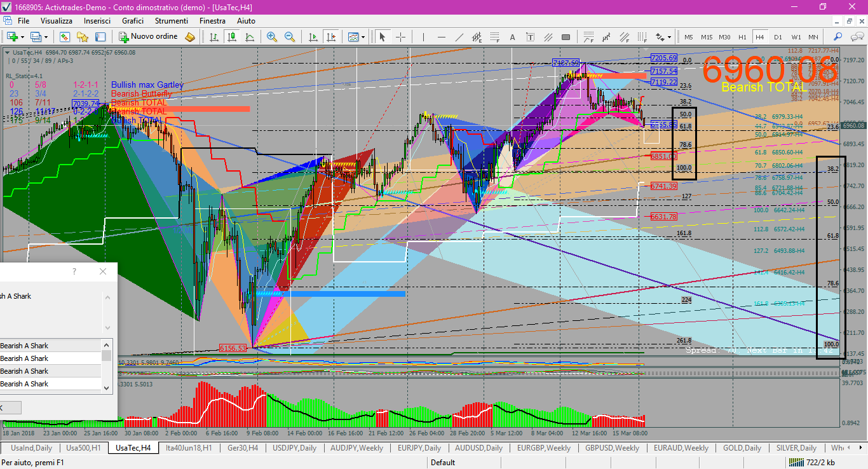
Task: Open the New Chart tool
Action: [x=11, y=37]
